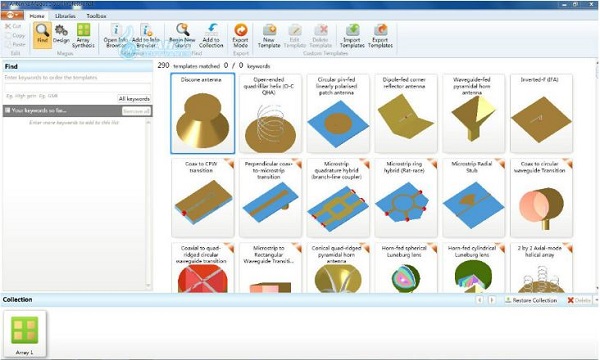Click Add to Info Browser
This screenshot has height=360, width=600.
coord(146,35)
